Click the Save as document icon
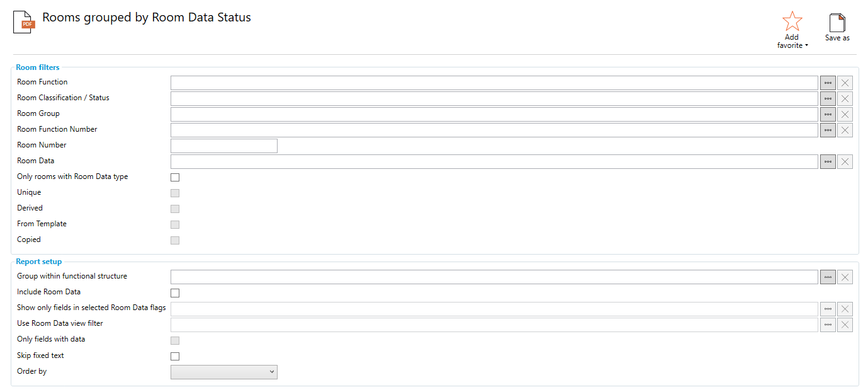The image size is (868, 392). 837,23
